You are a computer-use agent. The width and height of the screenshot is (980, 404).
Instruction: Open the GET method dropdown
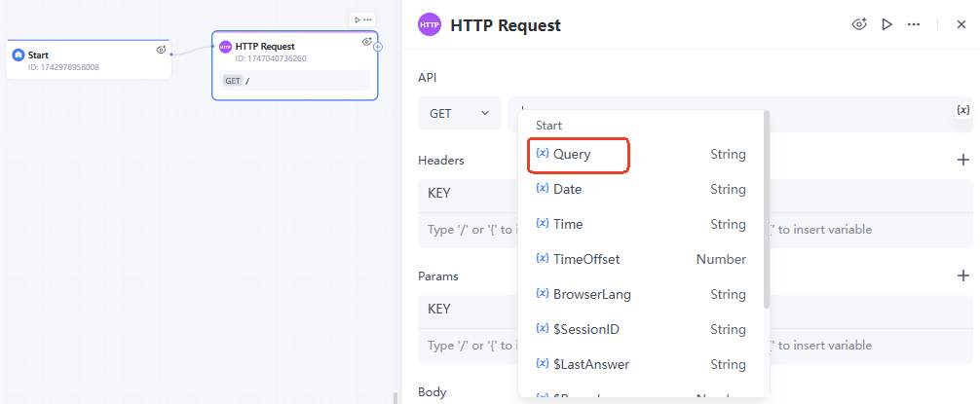[x=460, y=113]
